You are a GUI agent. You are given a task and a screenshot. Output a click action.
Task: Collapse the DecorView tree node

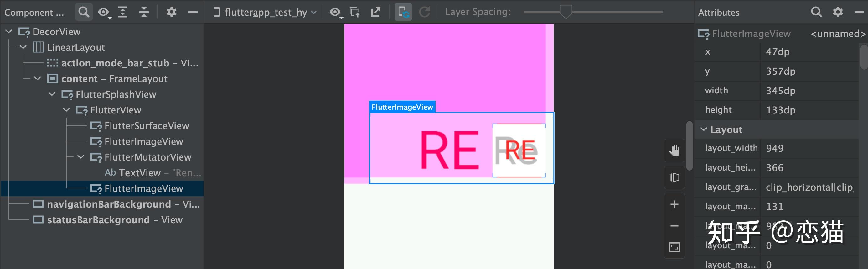(9, 32)
